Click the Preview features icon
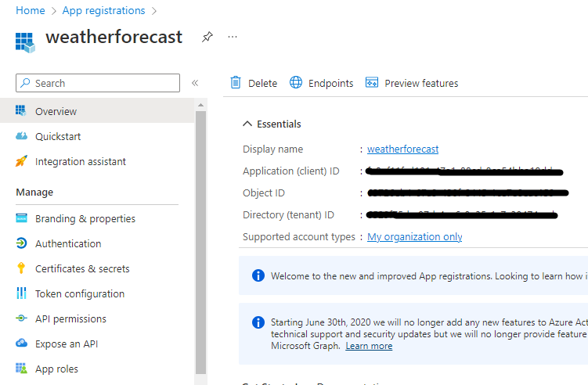This screenshot has height=385, width=588. pos(372,83)
